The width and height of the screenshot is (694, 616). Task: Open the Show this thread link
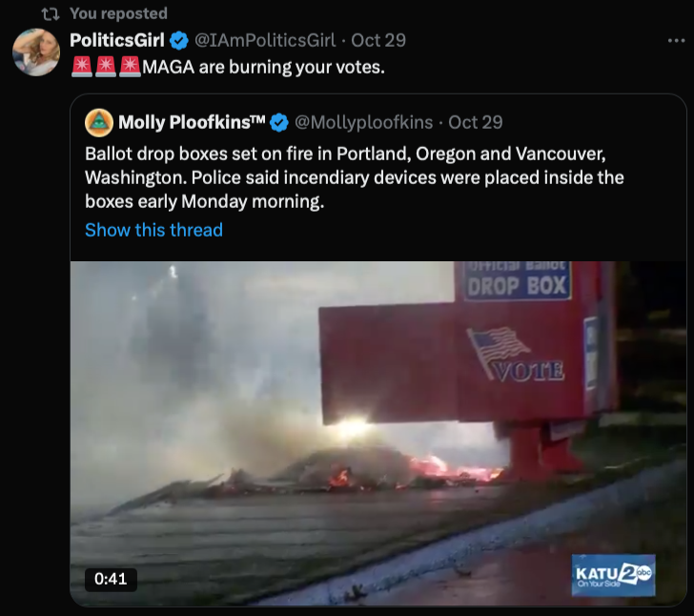point(153,230)
